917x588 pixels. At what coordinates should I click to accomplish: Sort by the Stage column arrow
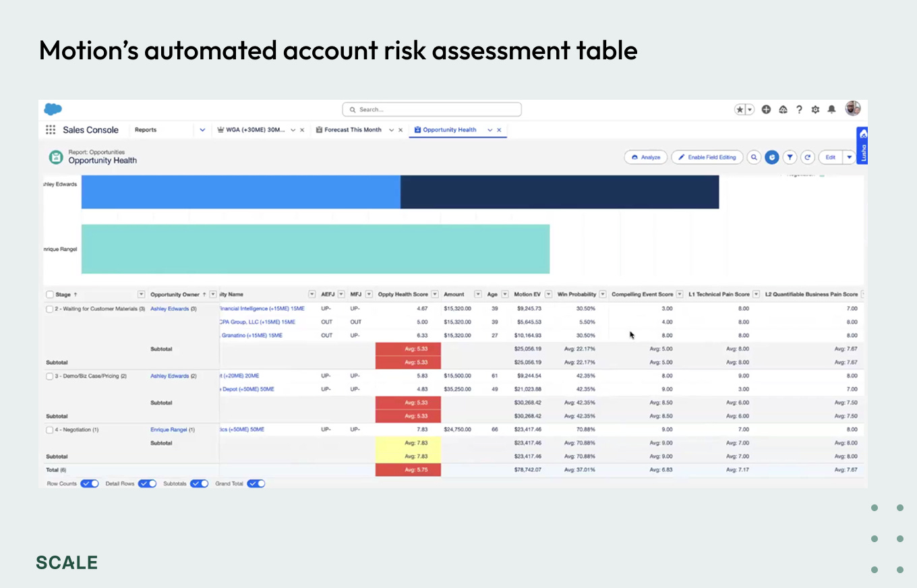[x=75, y=295]
